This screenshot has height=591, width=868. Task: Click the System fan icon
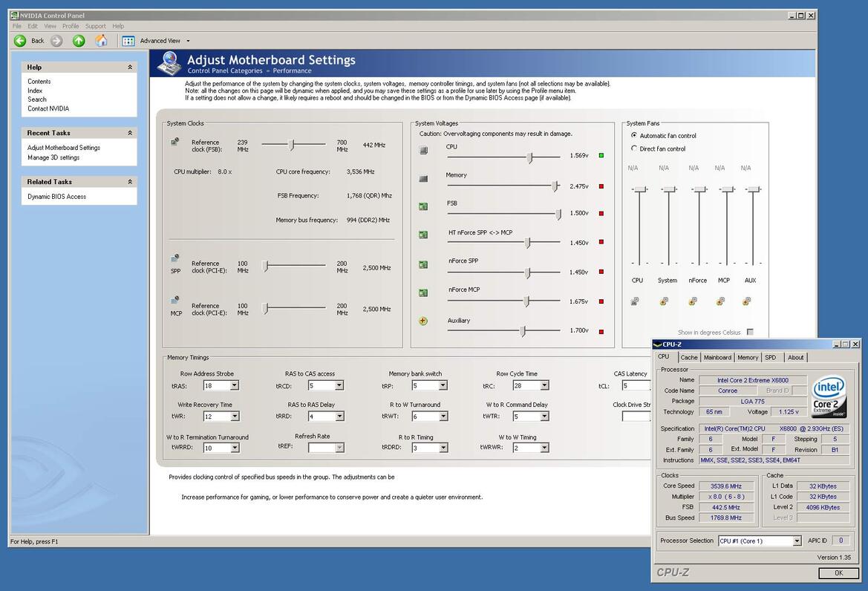click(x=664, y=301)
